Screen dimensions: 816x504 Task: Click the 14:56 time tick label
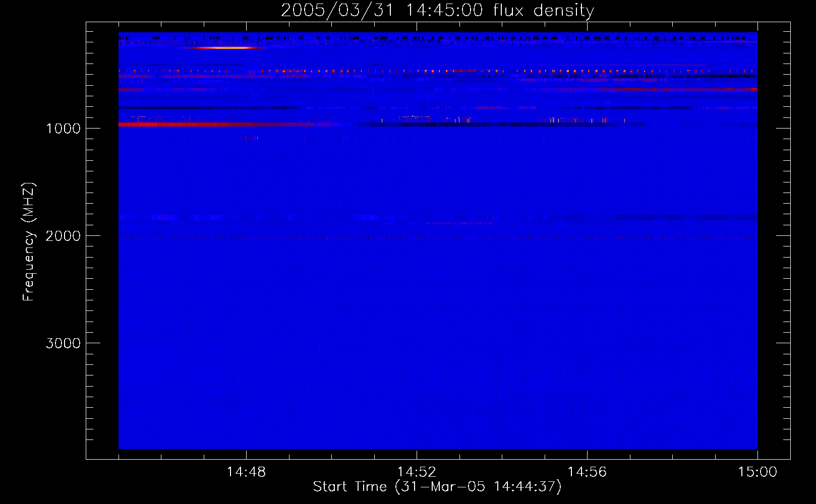587,472
